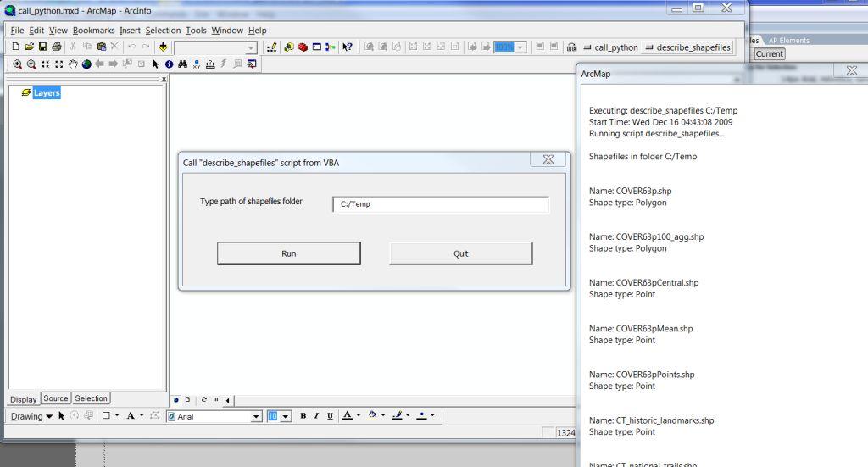The width and height of the screenshot is (868, 467).
Task: Open the Bookmarks menu
Action: [x=93, y=31]
